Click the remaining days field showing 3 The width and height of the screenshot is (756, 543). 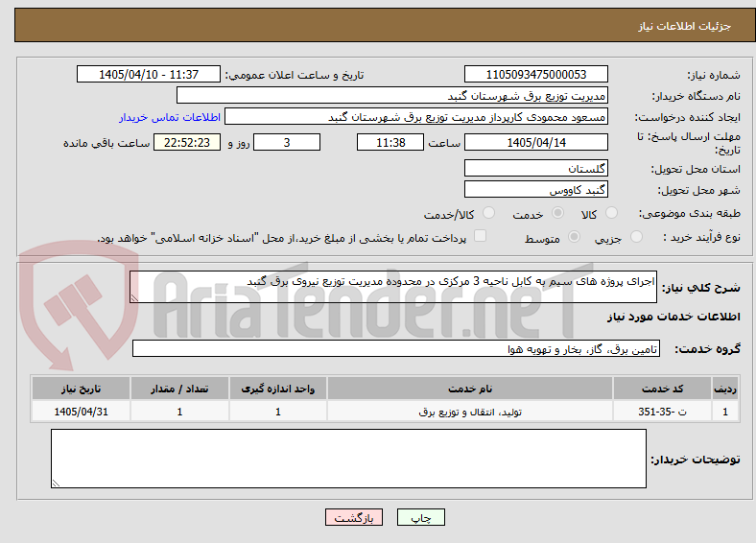tap(287, 142)
